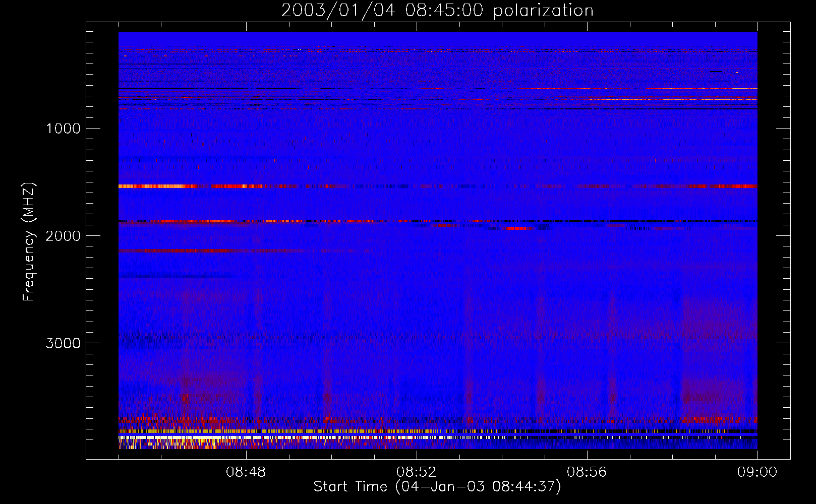Select the 1000 frequency axis label

pos(63,129)
